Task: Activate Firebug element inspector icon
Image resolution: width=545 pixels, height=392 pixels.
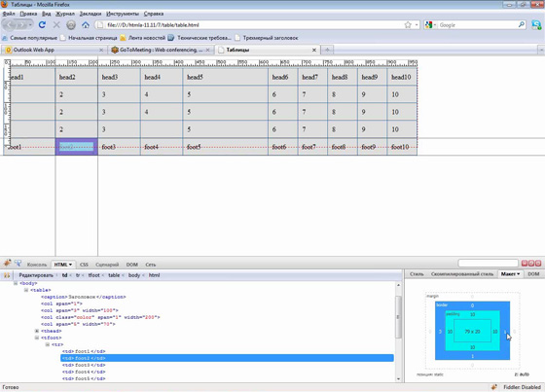Action: coord(18,264)
